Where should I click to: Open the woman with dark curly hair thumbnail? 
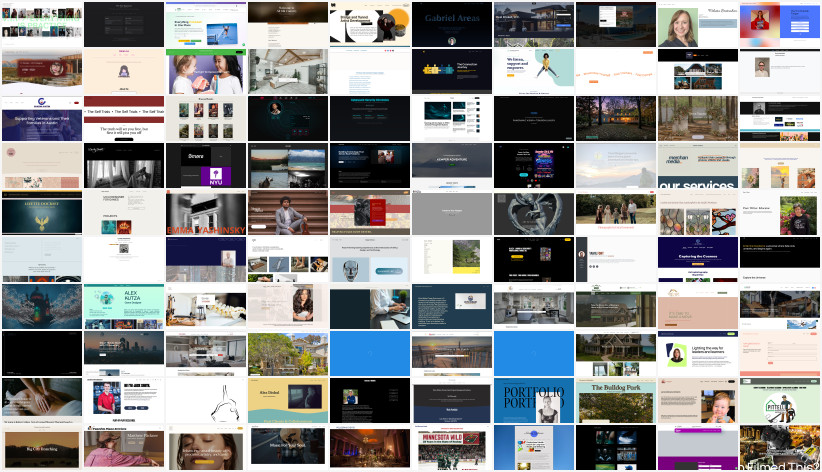point(288,307)
